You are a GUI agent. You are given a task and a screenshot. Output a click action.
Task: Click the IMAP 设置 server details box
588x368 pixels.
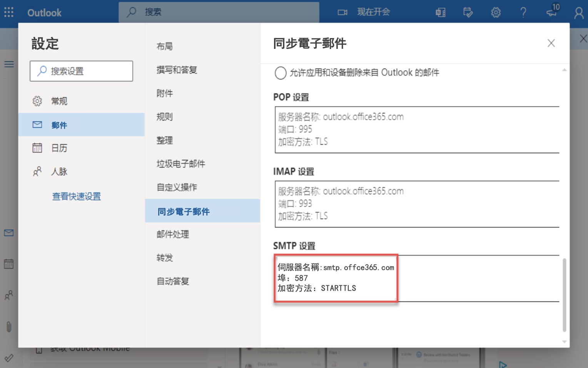click(x=417, y=204)
